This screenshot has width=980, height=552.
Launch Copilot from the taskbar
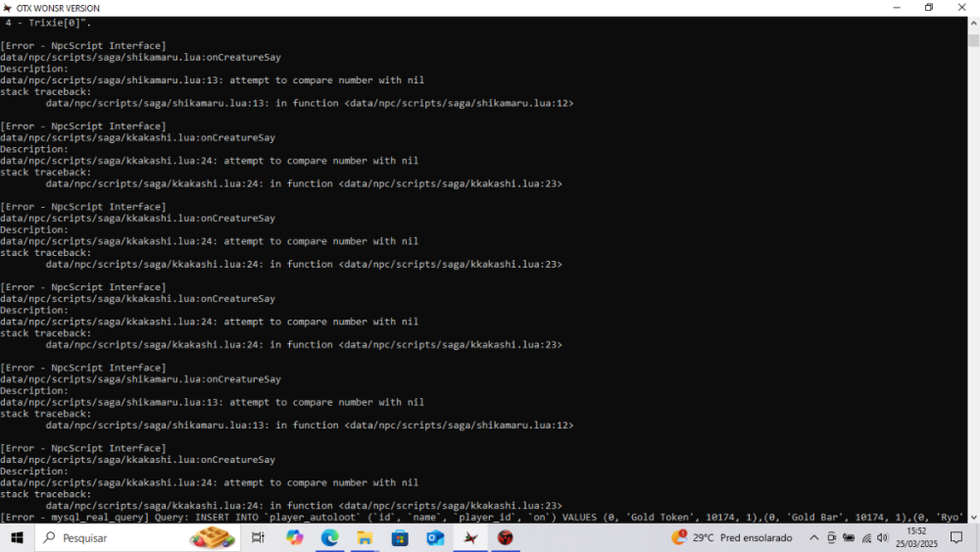(x=295, y=537)
